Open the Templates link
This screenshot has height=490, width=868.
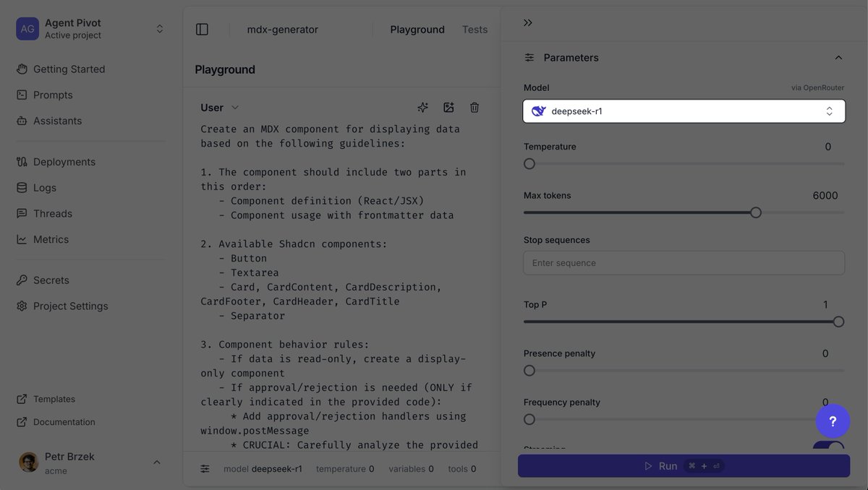(x=46, y=399)
